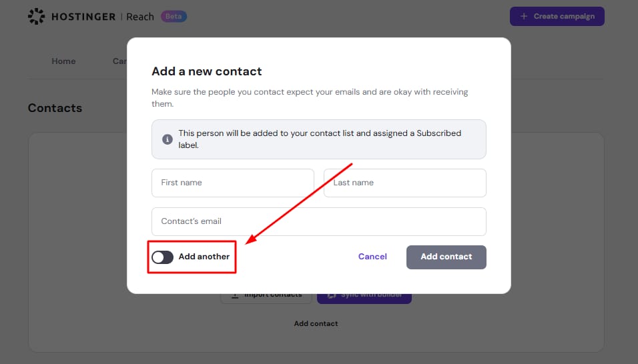Image resolution: width=638 pixels, height=364 pixels.
Task: Open the partially hidden Campaigns tab
Action: 119,61
